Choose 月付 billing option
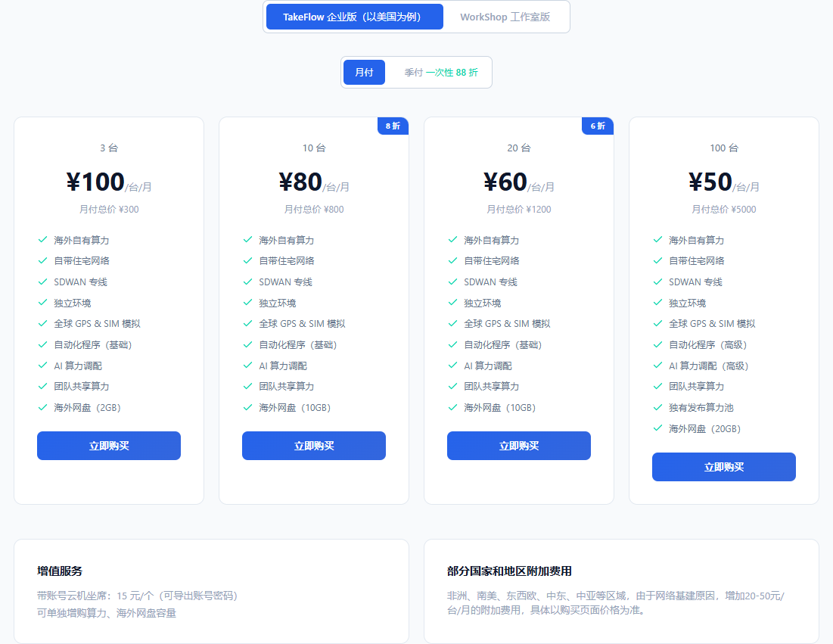Viewport: 833px width, 644px height. click(364, 72)
